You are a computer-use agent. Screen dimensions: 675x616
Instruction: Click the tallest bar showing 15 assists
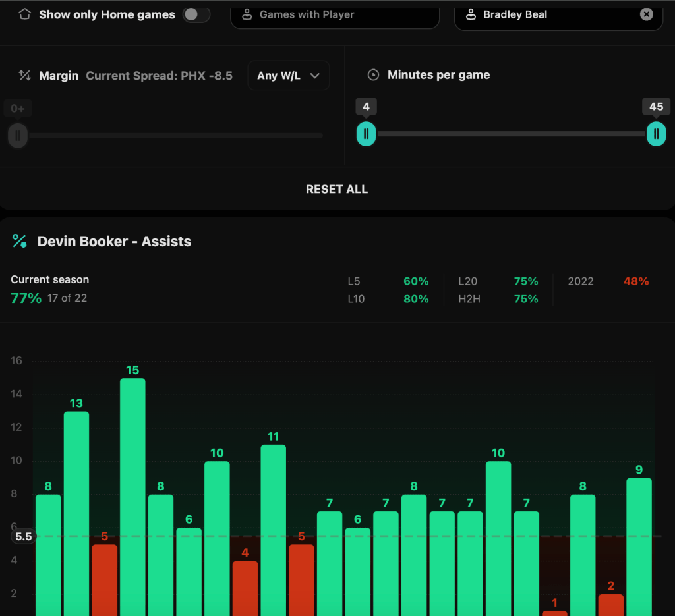tap(132, 494)
